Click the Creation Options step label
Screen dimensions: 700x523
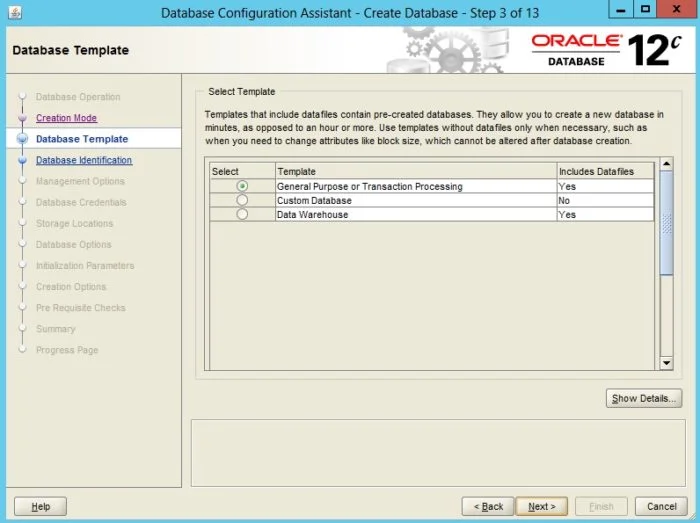coord(71,286)
